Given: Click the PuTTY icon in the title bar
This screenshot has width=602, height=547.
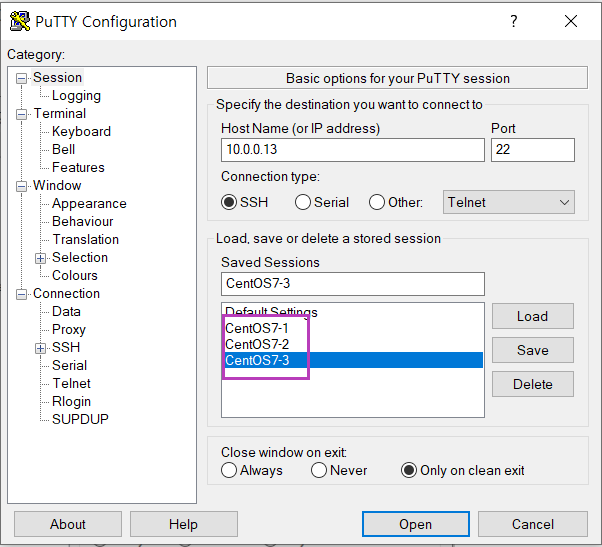Looking at the screenshot, I should click(x=20, y=21).
